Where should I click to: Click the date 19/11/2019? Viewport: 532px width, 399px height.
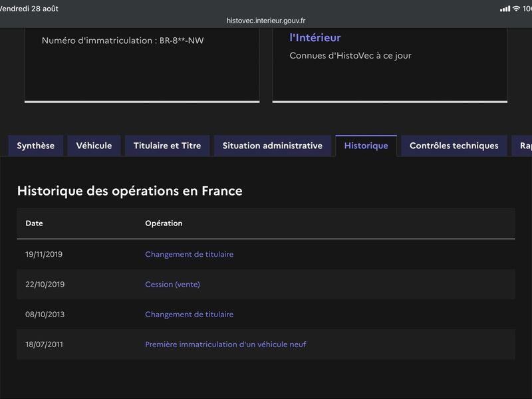pyautogui.click(x=44, y=255)
